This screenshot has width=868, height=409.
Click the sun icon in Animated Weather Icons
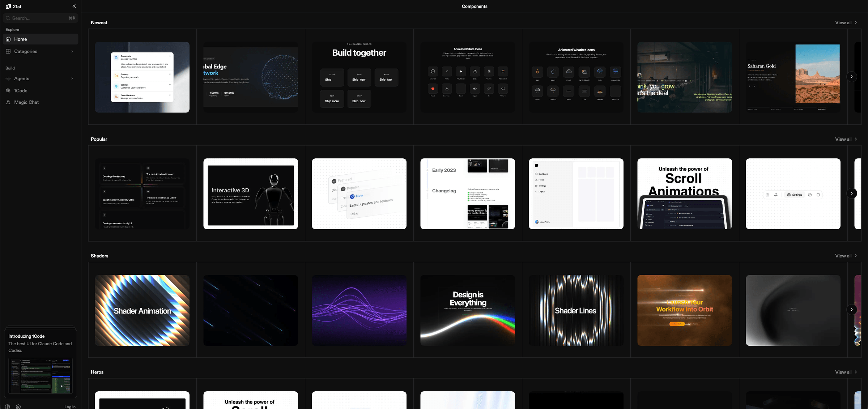tap(537, 72)
